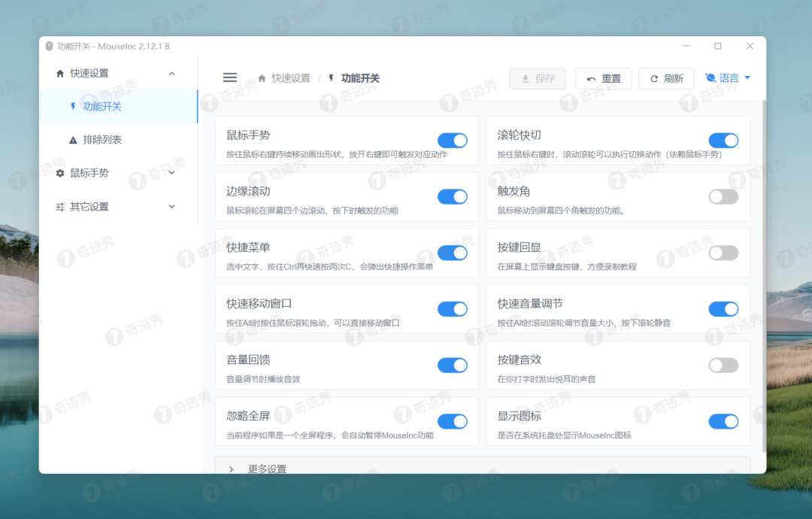812x519 pixels.
Task: Click the 忽略全屏 card title
Action: (x=248, y=416)
